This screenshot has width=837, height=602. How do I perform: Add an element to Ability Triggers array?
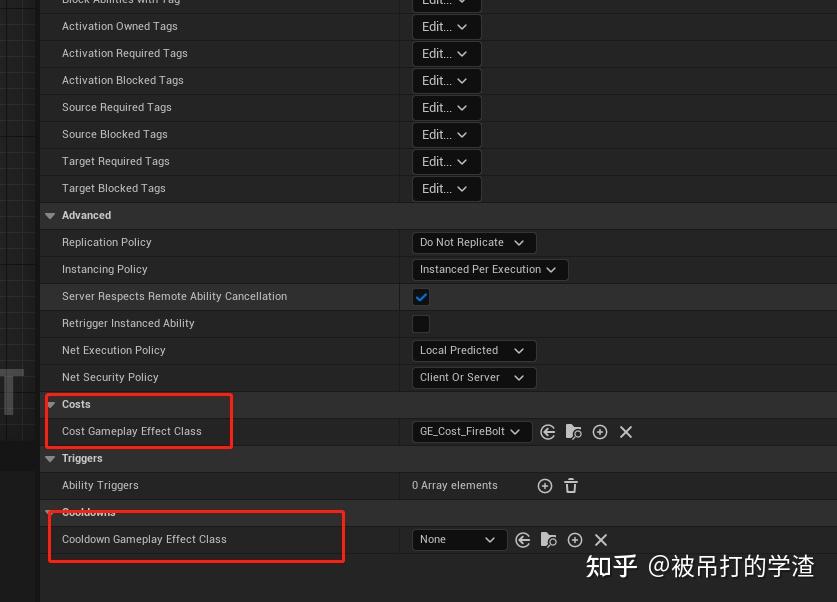coord(544,485)
